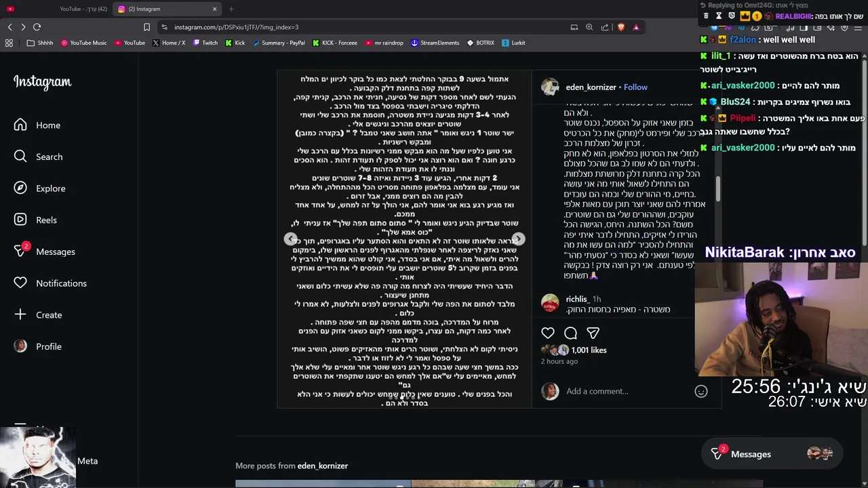Follow eden_kornizer
Viewport: 868px width, 488px height.
pyautogui.click(x=635, y=87)
